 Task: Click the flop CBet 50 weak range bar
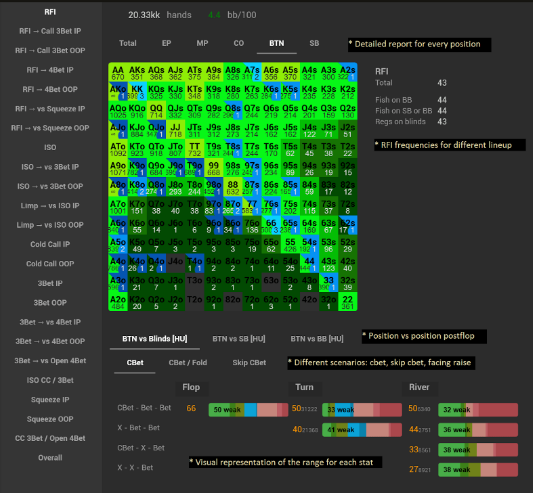click(x=248, y=410)
